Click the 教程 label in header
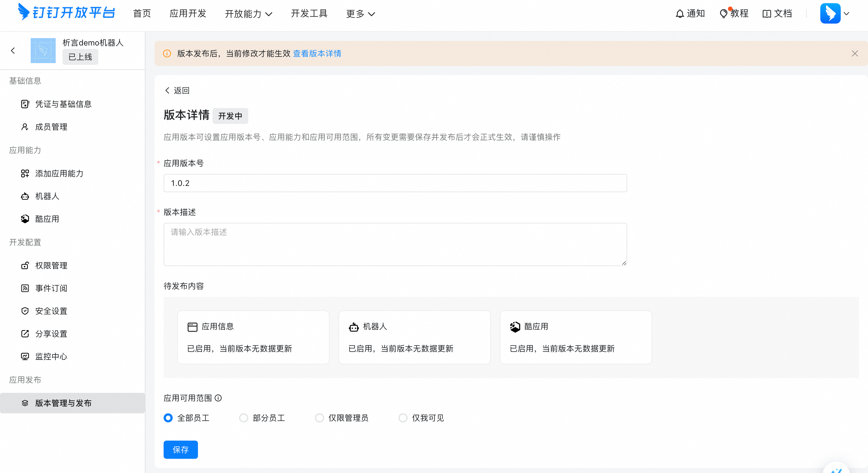The width and height of the screenshot is (868, 473). click(x=739, y=13)
